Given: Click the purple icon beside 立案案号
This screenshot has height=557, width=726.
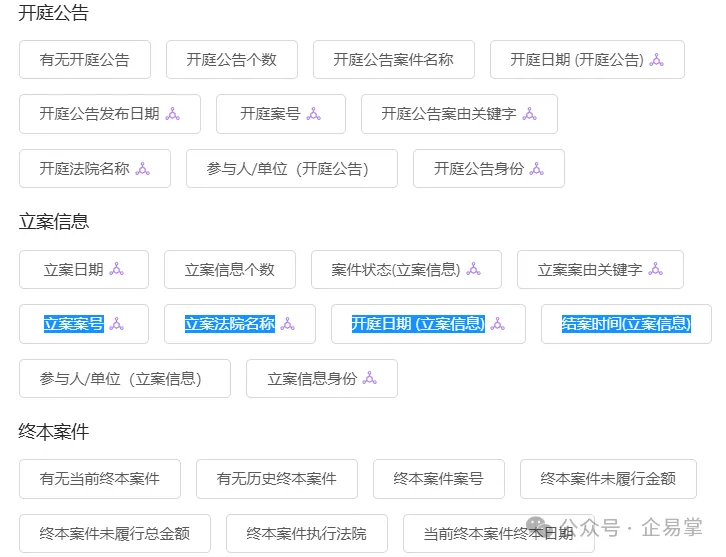Looking at the screenshot, I should [117, 324].
